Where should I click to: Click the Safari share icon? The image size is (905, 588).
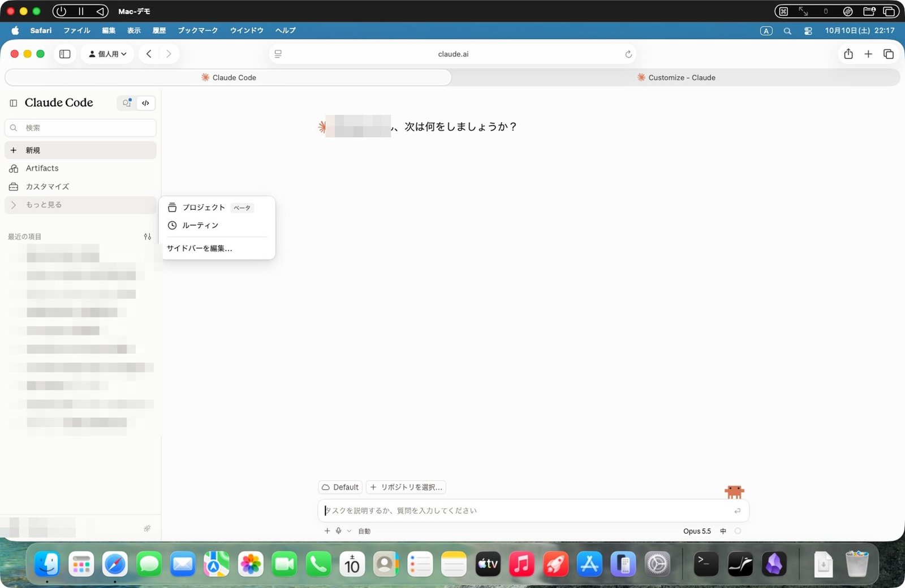point(848,54)
